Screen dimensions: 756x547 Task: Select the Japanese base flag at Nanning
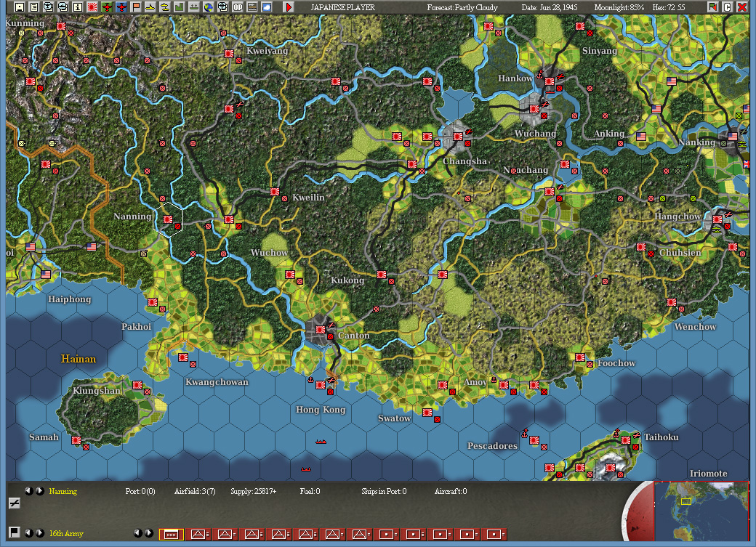pyautogui.click(x=168, y=219)
